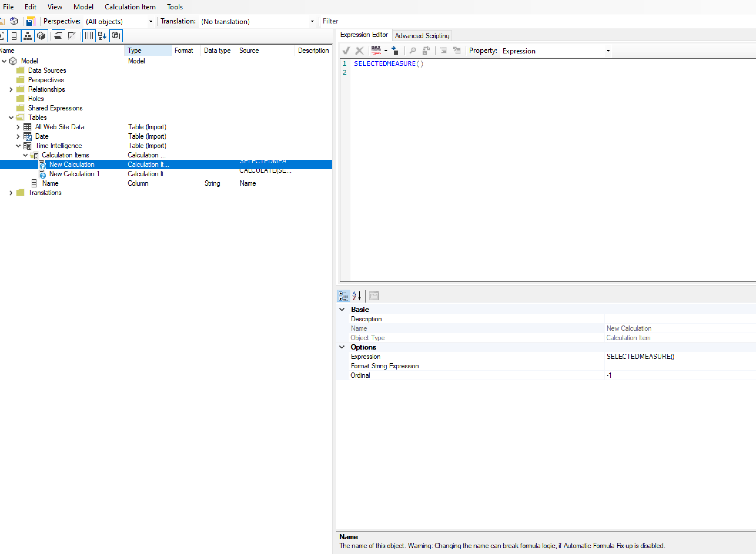Select the New Calculation 1 item
756x554 pixels.
74,174
